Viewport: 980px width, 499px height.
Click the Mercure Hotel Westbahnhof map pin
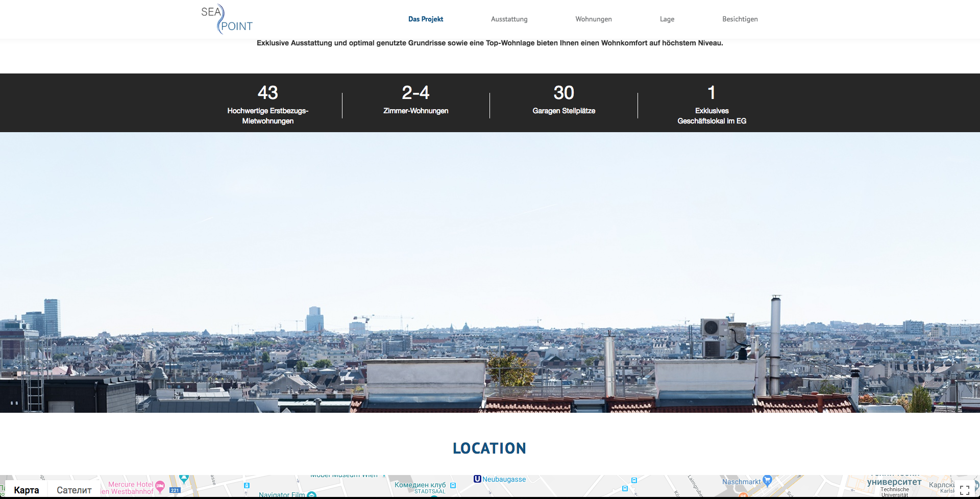click(x=160, y=486)
